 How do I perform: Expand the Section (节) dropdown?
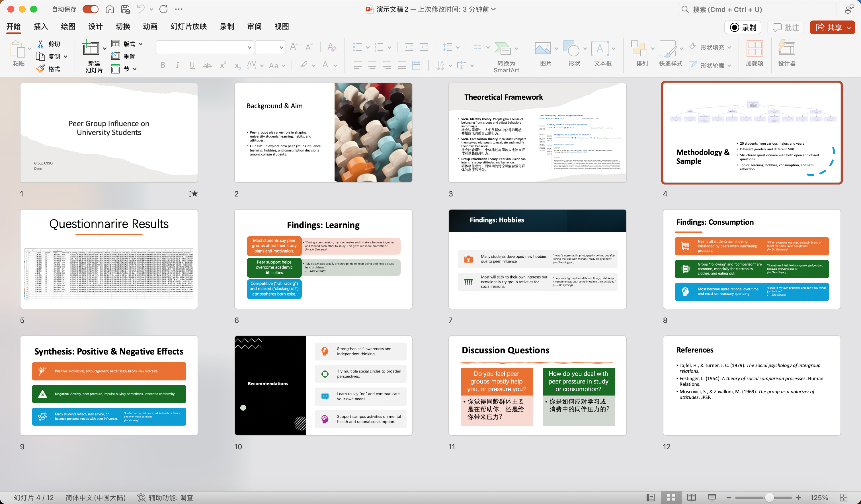tap(135, 69)
